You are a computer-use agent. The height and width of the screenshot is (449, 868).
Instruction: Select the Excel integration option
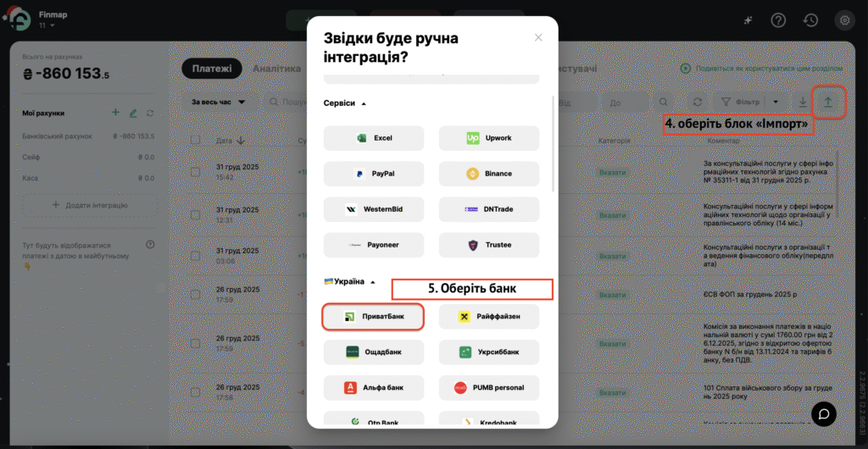(x=374, y=138)
